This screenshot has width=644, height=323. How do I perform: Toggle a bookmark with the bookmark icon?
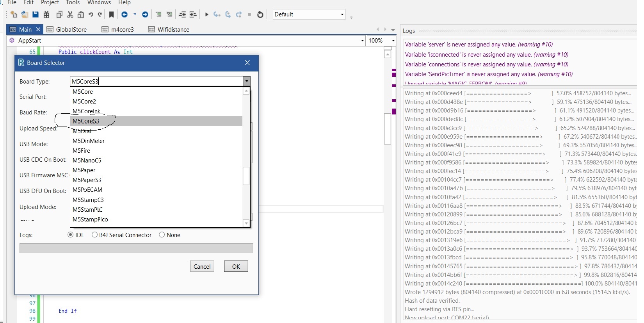tap(111, 14)
